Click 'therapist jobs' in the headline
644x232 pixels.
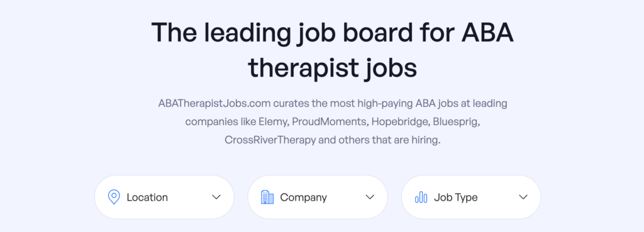coord(332,68)
